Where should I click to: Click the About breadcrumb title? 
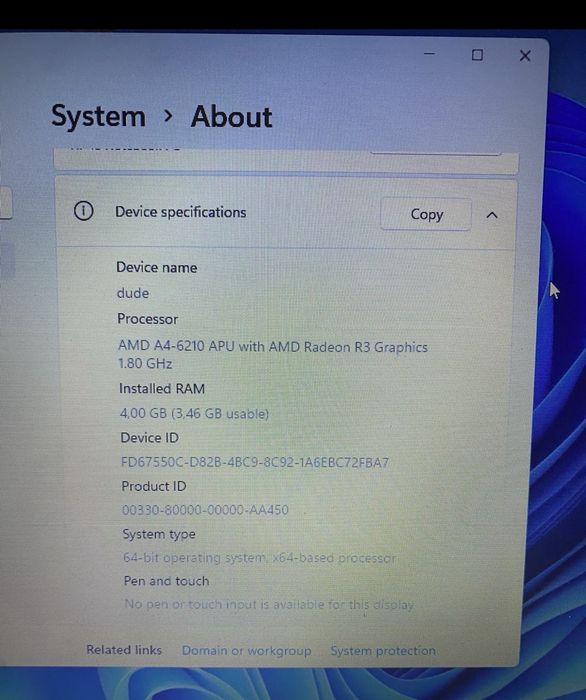pyautogui.click(x=231, y=117)
